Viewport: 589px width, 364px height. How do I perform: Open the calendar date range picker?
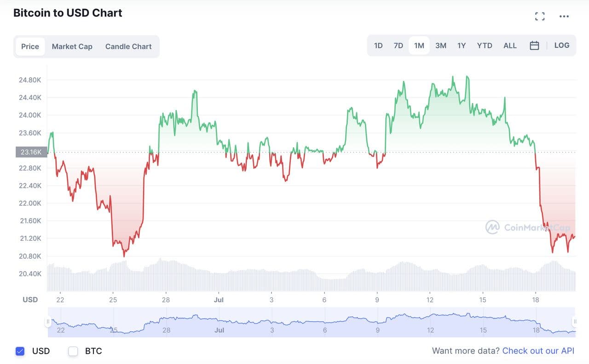click(x=534, y=46)
